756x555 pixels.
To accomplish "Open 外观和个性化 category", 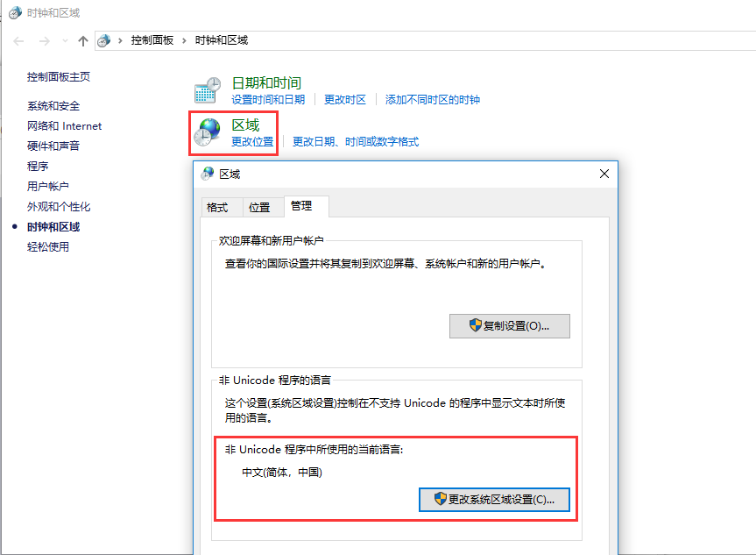I will coord(59,207).
